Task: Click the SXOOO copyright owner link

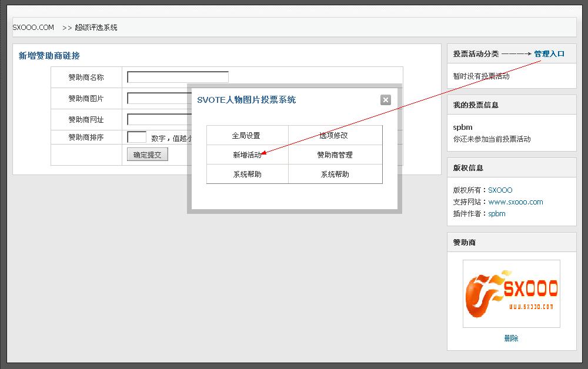Action: click(499, 190)
